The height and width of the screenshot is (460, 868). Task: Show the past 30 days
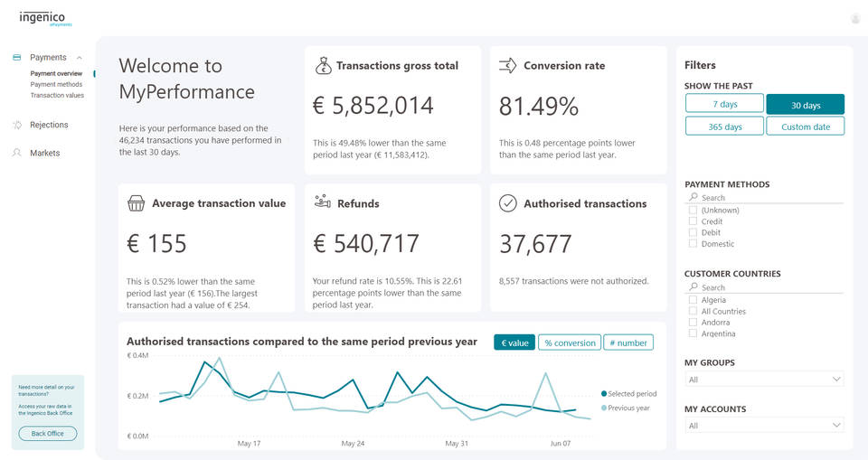(x=806, y=105)
